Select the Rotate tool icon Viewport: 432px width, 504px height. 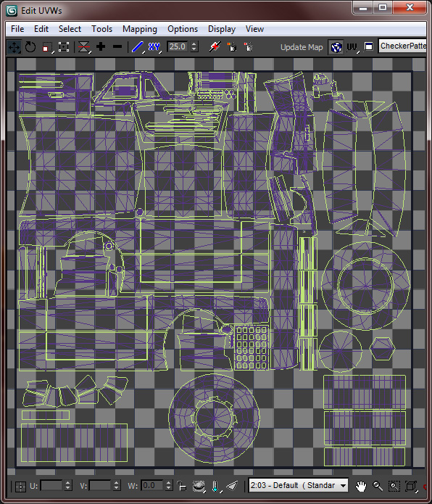coord(30,47)
